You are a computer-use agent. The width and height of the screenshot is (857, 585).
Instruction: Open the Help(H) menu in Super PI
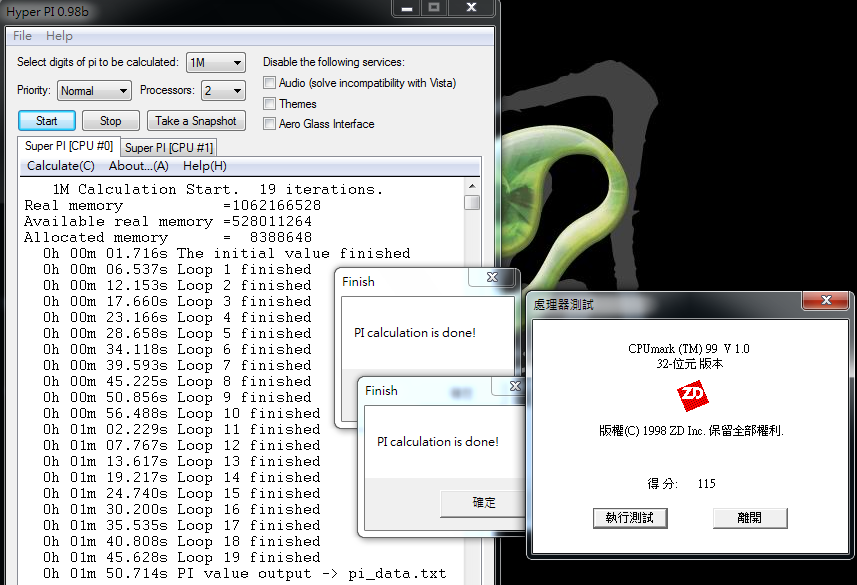click(x=204, y=166)
